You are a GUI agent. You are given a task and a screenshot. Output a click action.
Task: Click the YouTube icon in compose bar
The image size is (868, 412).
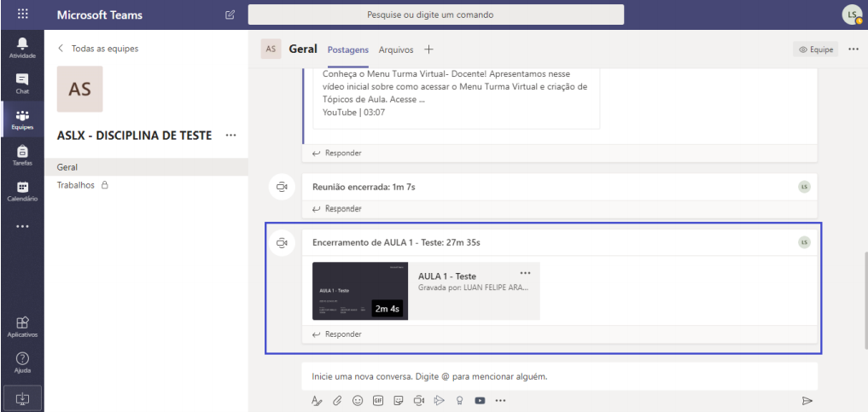click(480, 400)
